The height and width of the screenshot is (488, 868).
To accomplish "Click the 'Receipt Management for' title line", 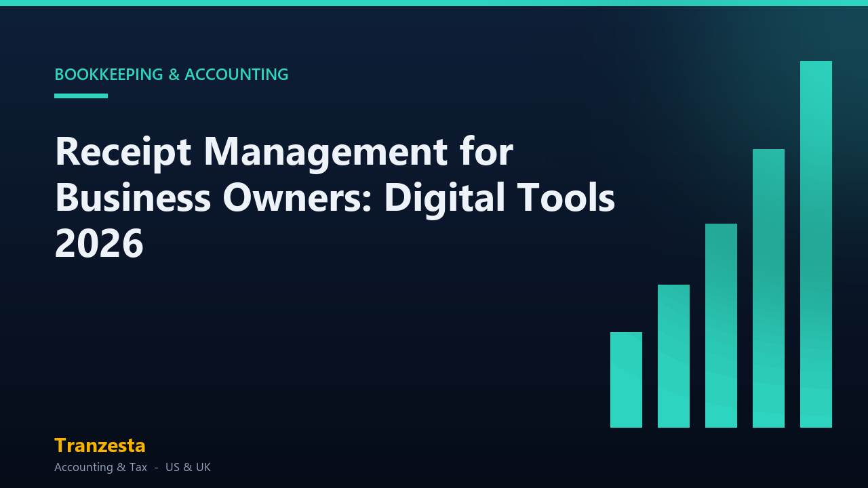I will point(283,152).
